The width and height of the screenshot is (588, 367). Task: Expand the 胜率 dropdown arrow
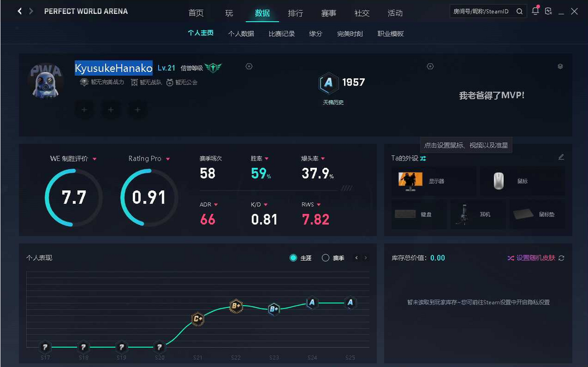point(267,158)
